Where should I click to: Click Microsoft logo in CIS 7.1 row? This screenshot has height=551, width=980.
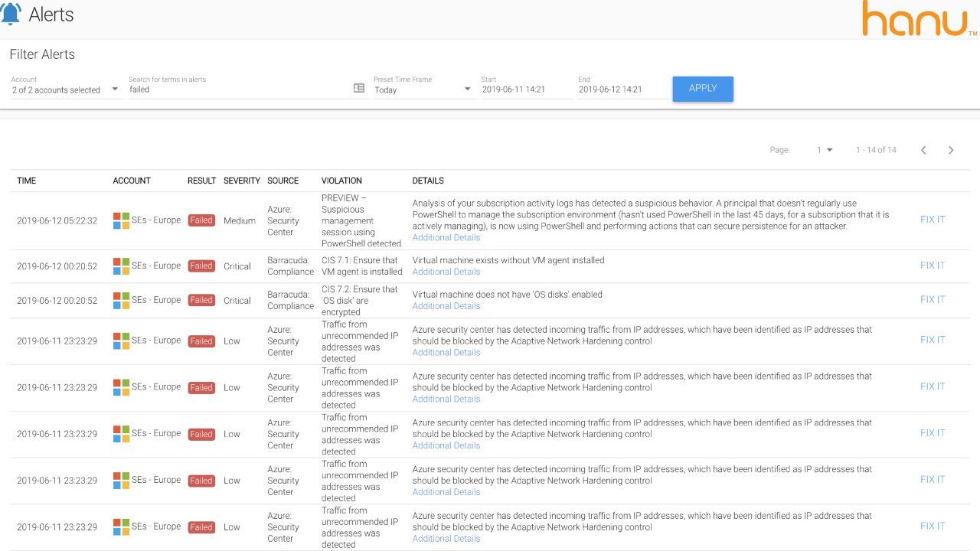point(121,266)
